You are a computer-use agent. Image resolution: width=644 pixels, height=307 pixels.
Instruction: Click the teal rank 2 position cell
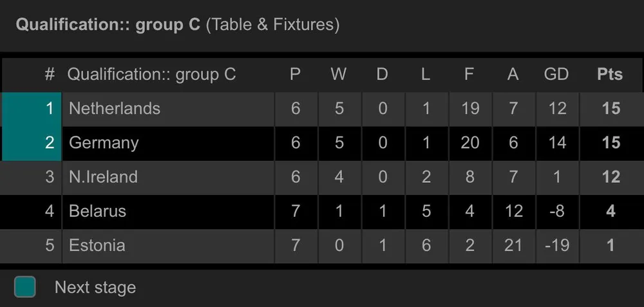(32, 142)
